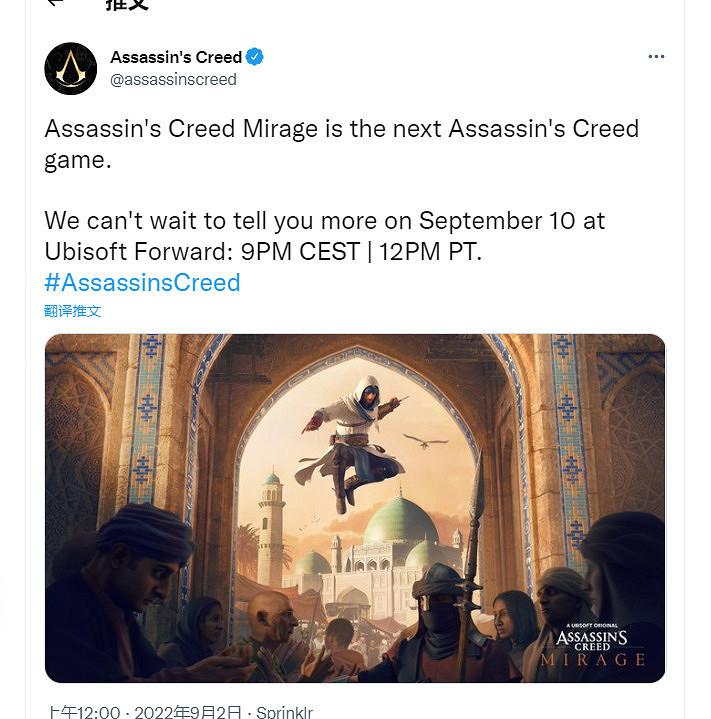Open the #AssassinsCreed hashtag
711x719 pixels.
click(142, 282)
